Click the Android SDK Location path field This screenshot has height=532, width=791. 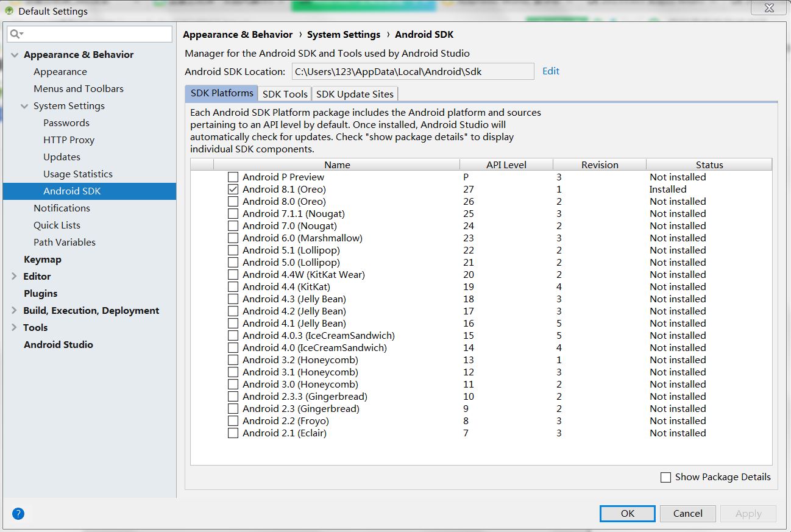413,71
